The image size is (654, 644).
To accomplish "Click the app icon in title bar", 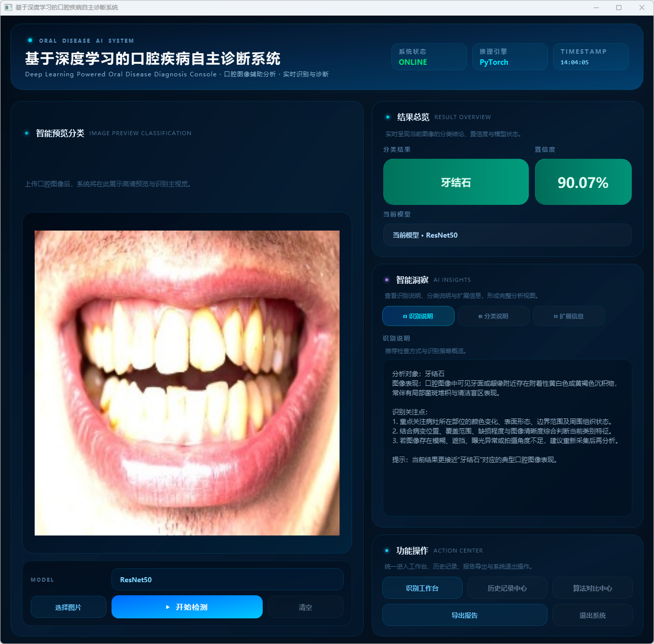I will point(8,8).
